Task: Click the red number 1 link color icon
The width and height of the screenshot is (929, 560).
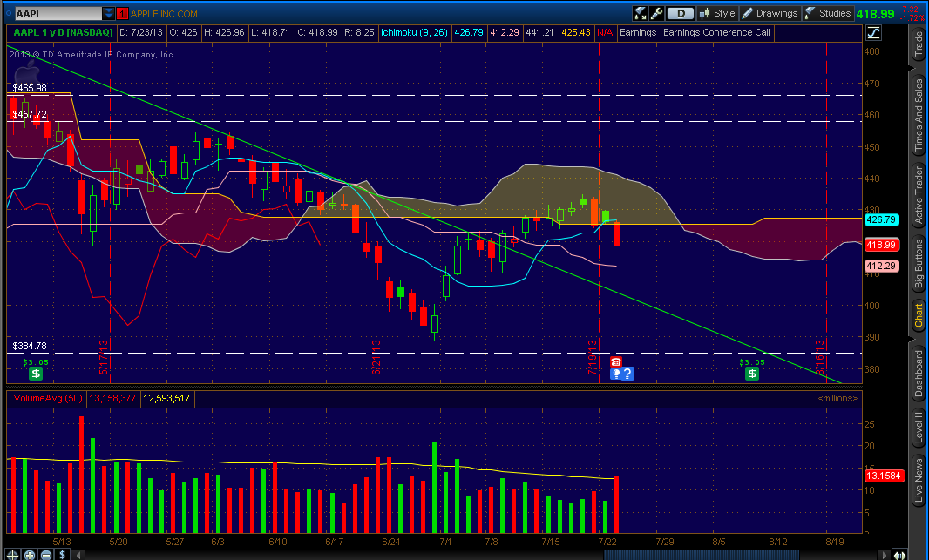Action: [x=123, y=14]
